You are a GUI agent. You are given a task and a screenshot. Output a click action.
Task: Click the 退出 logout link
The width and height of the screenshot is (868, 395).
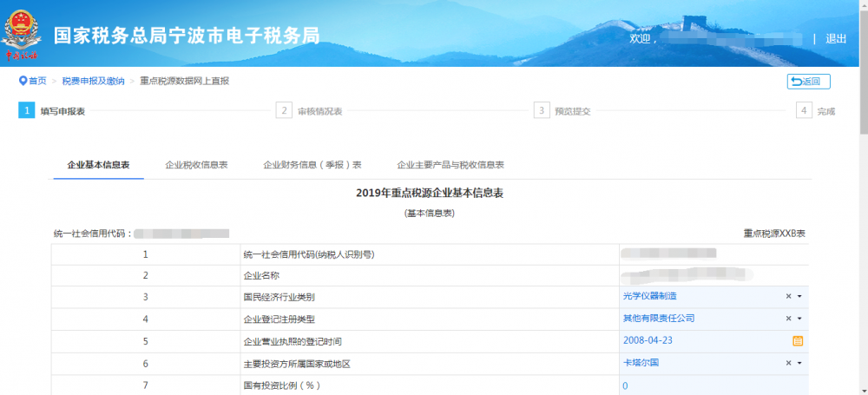[836, 39]
